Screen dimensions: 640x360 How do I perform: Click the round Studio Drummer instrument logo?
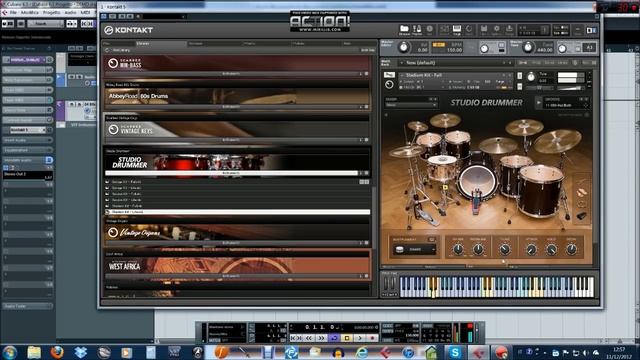[389, 84]
